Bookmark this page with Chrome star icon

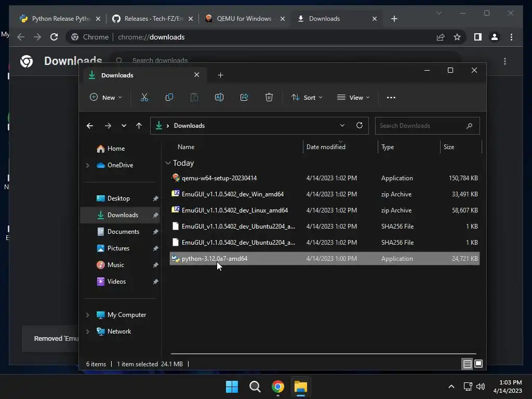(x=457, y=37)
